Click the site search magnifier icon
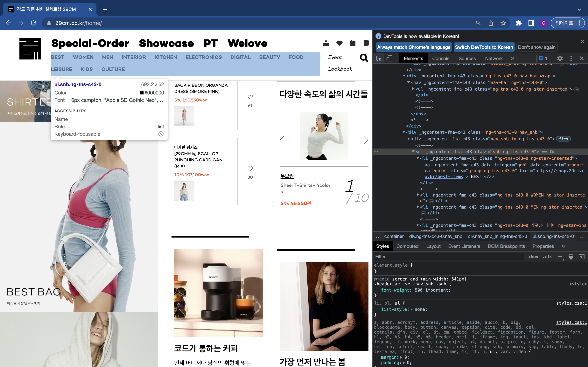The height and width of the screenshot is (367, 588). [x=364, y=58]
